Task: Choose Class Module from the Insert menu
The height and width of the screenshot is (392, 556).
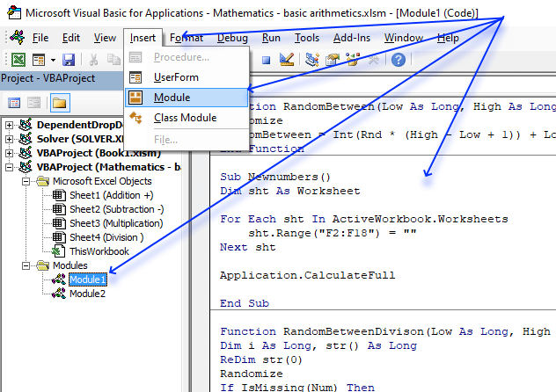Action: tap(187, 118)
